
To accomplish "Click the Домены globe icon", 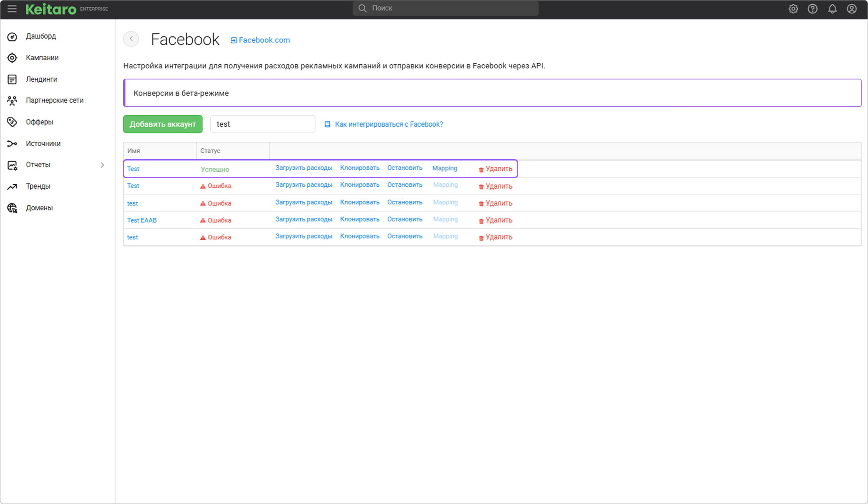I will (12, 208).
